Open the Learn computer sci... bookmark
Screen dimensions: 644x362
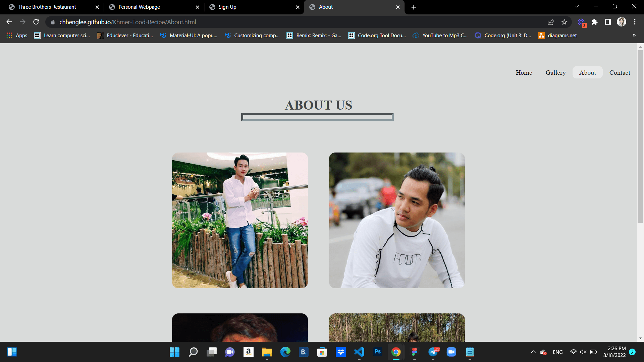click(62, 36)
